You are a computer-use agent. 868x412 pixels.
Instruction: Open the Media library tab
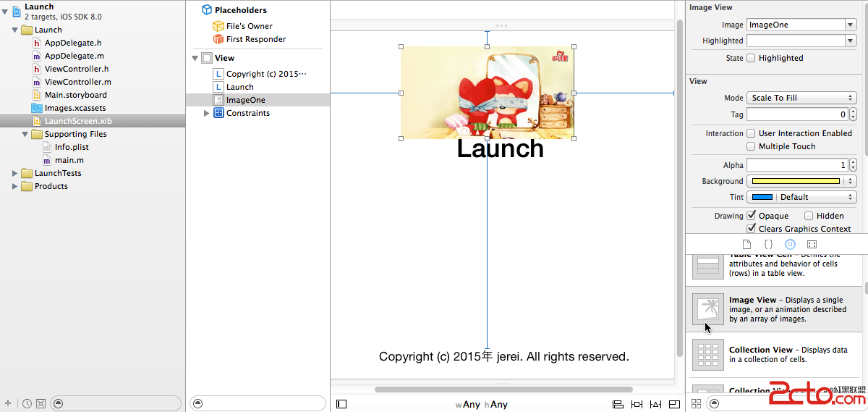click(x=812, y=245)
